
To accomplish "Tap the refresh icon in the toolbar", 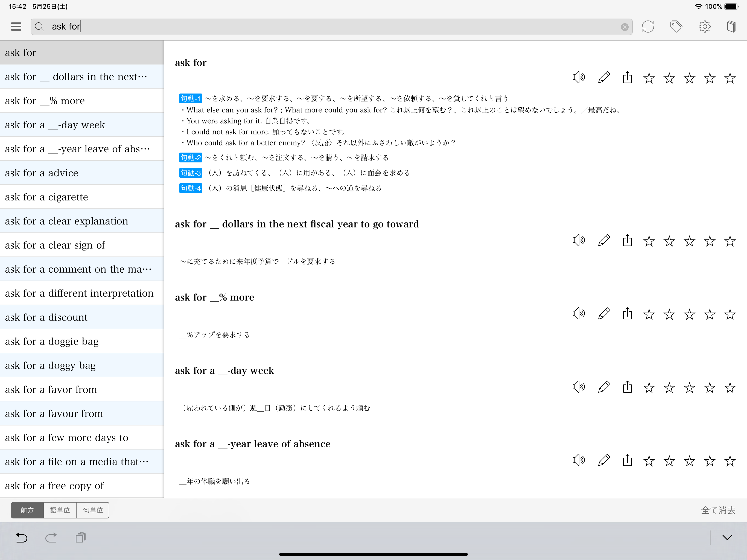I will tap(648, 26).
